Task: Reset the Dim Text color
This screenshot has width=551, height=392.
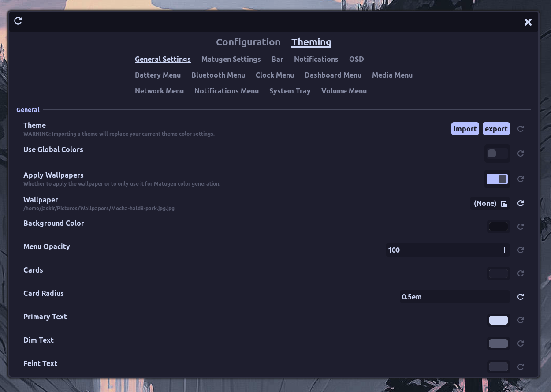Action: pyautogui.click(x=520, y=343)
